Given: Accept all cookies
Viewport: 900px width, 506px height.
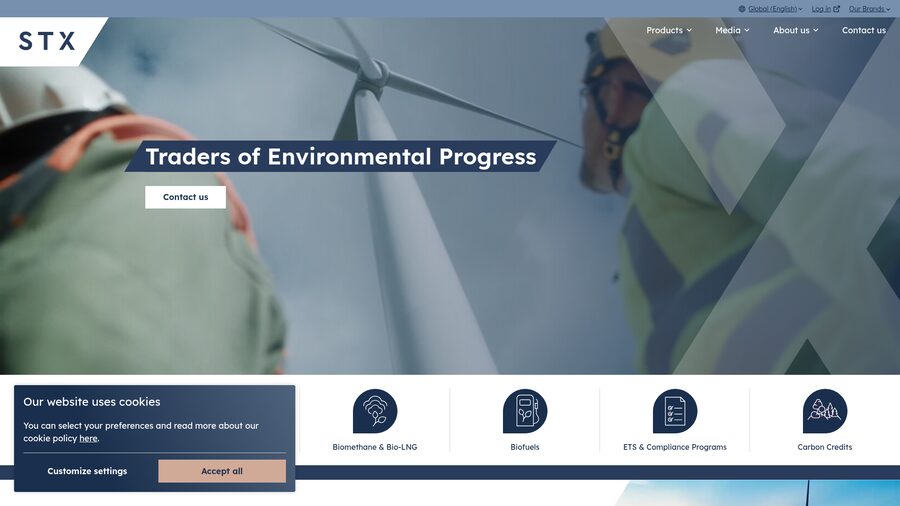Looking at the screenshot, I should click(222, 471).
